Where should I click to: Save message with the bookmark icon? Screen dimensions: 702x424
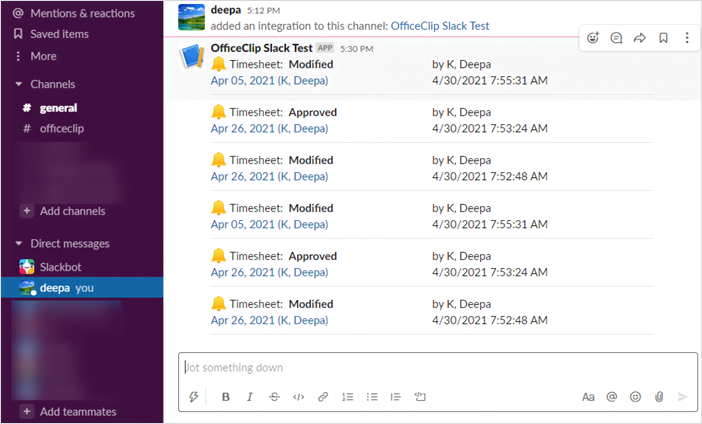click(x=663, y=38)
